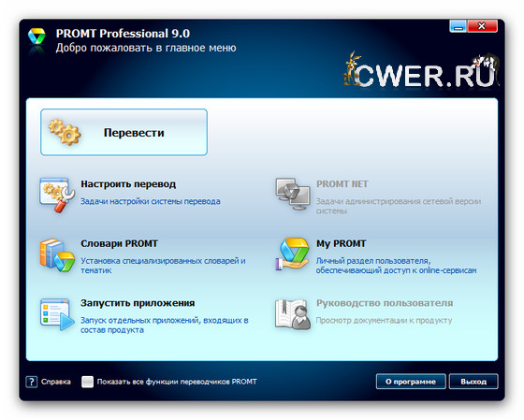Click the text Просмотр документации к продукту
The image size is (524, 420).
tap(384, 321)
